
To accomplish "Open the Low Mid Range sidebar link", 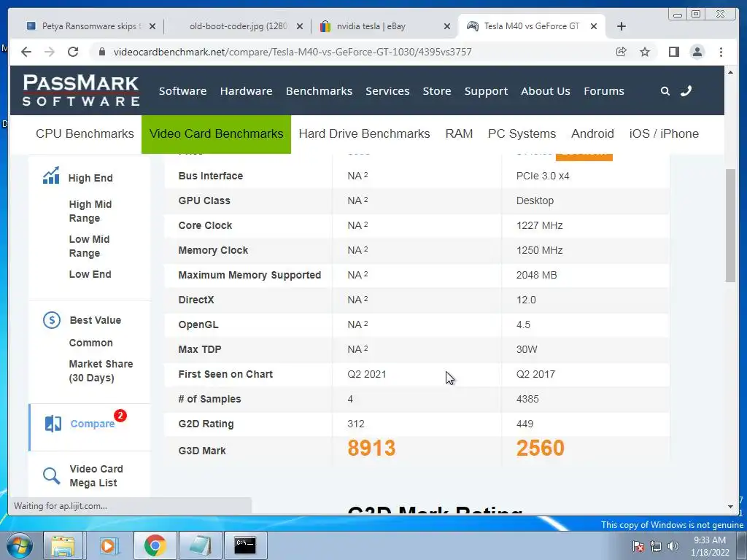I will [89, 246].
